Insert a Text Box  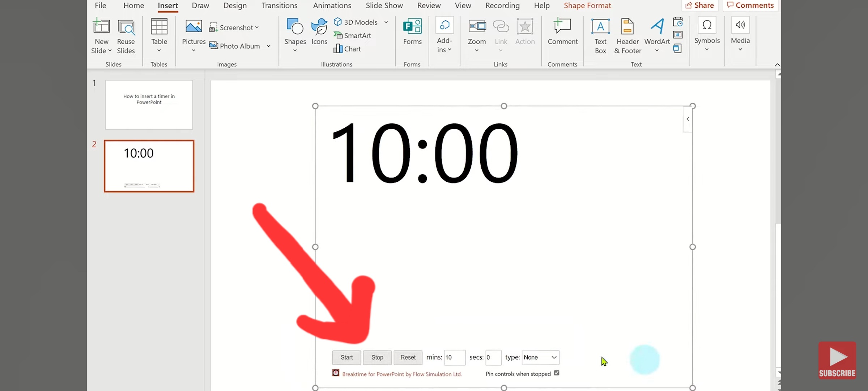600,35
